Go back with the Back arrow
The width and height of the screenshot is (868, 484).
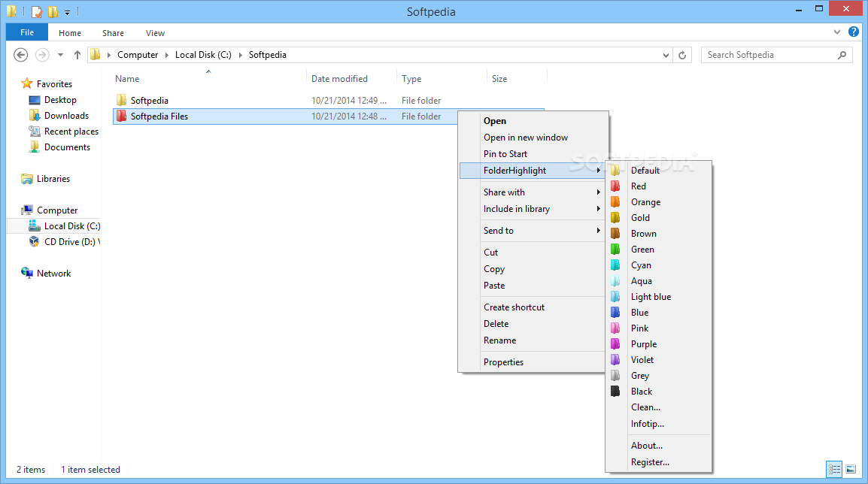[21, 55]
